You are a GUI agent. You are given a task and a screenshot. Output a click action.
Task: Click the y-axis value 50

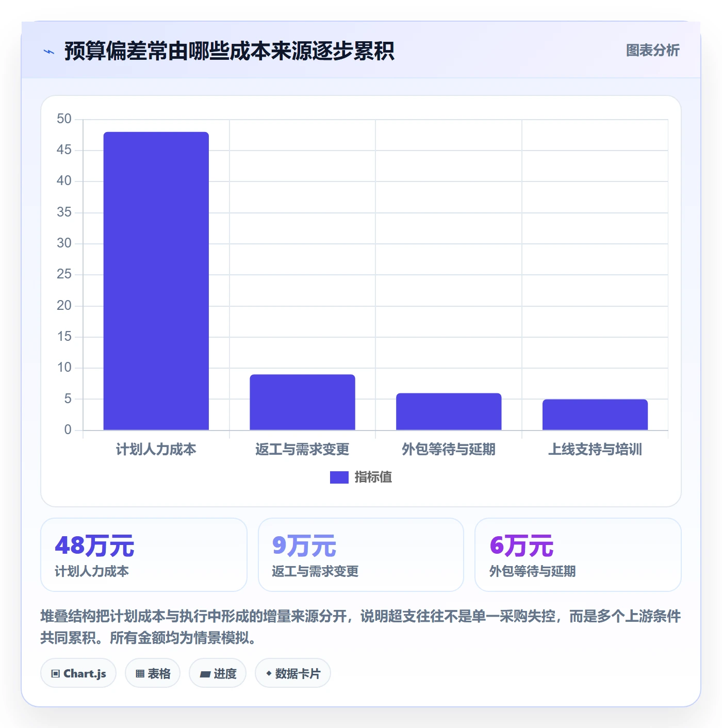pyautogui.click(x=64, y=119)
